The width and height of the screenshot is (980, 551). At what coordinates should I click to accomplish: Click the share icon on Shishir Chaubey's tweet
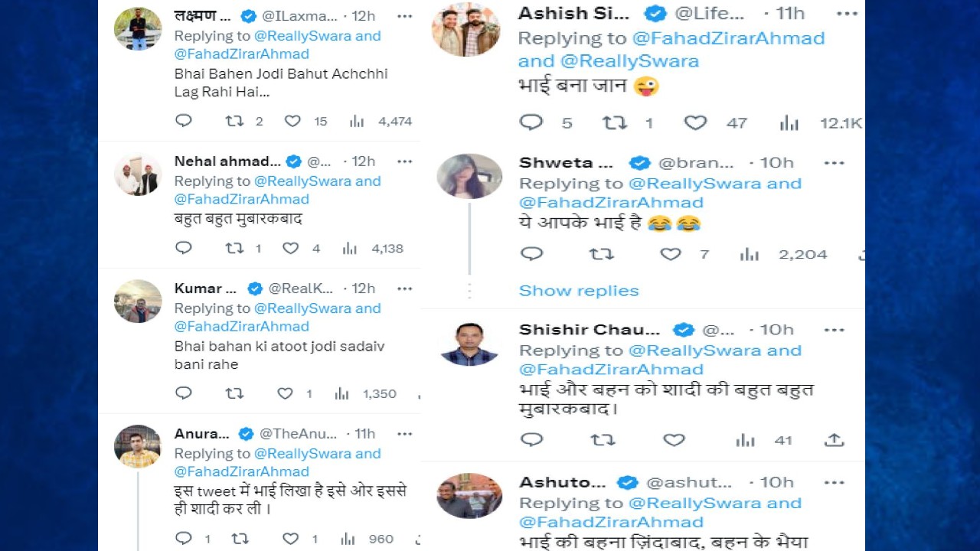[x=834, y=440]
